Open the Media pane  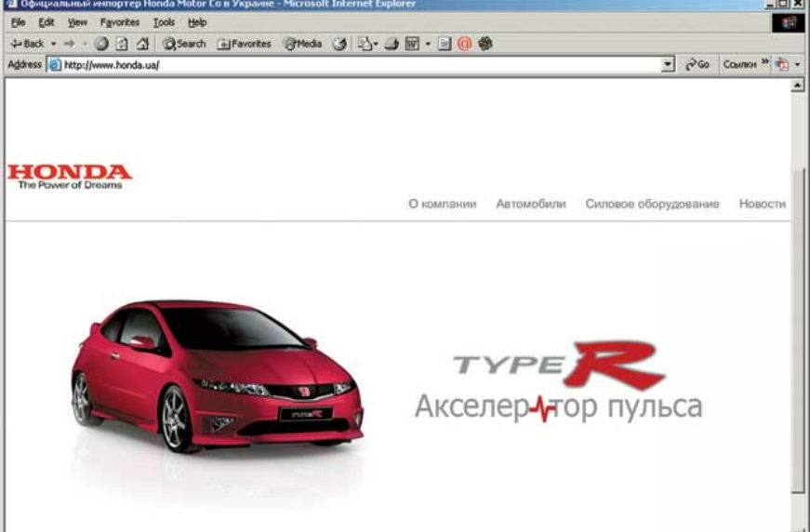tap(302, 44)
